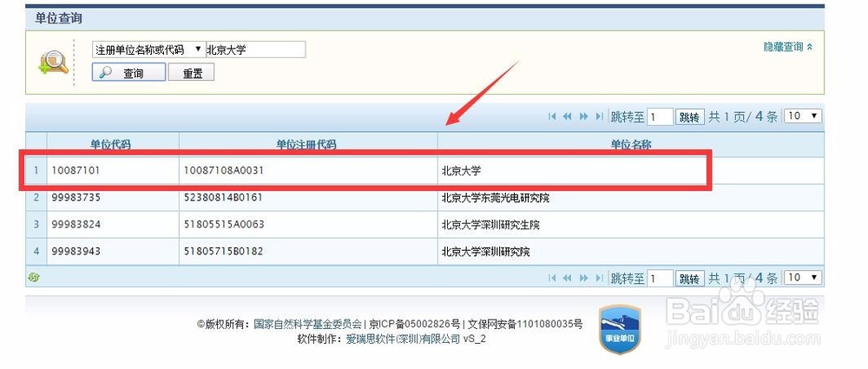Screen dimensions: 868x369
Task: Go to first page in bottom pager
Action: coord(551,278)
